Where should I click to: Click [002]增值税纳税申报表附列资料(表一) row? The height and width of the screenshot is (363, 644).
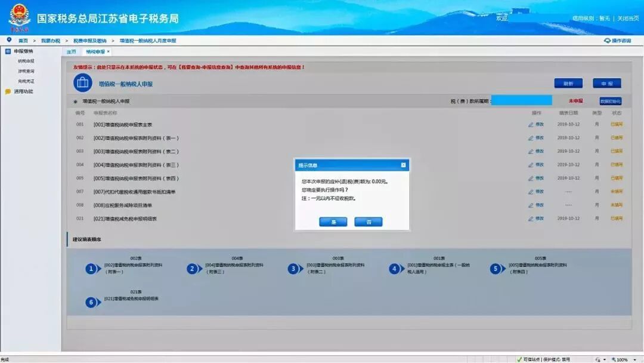tap(136, 138)
